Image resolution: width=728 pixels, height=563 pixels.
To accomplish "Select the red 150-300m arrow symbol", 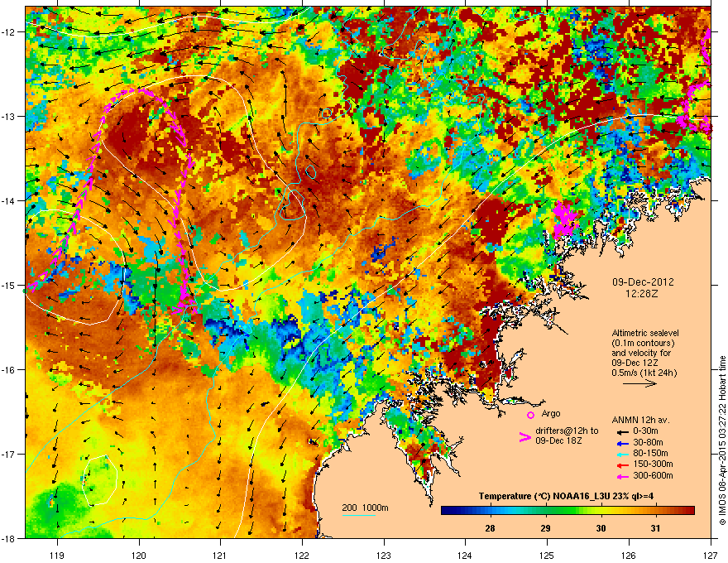I will click(x=622, y=464).
